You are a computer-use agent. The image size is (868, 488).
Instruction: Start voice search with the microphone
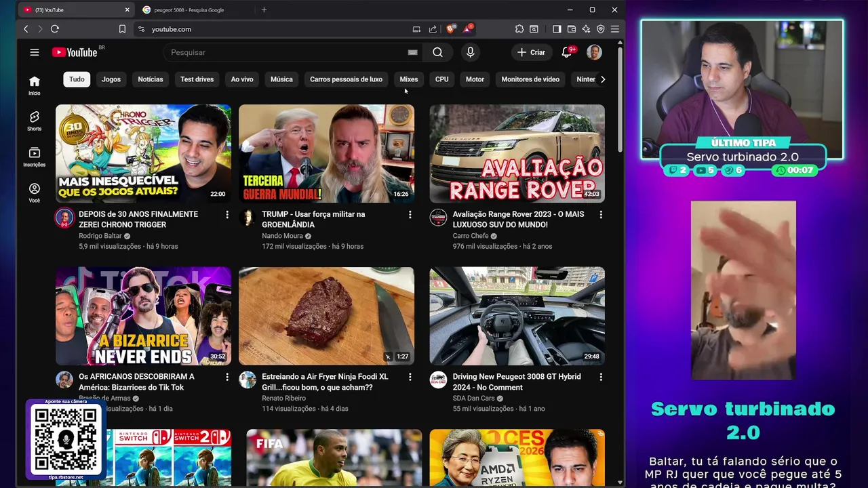point(470,52)
